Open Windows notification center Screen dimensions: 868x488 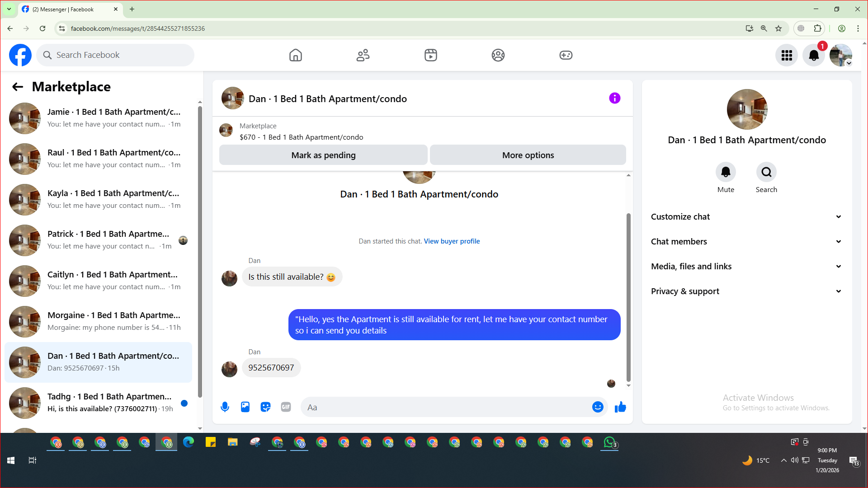pyautogui.click(x=854, y=460)
